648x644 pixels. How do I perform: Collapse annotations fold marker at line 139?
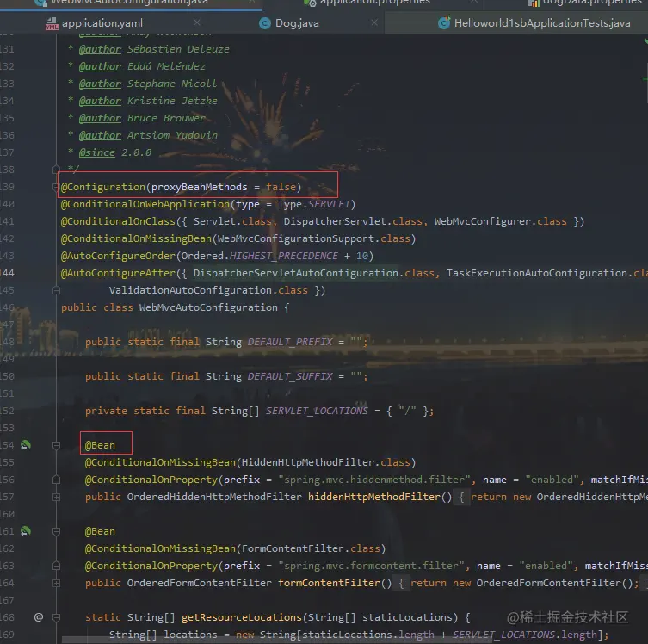coord(55,187)
